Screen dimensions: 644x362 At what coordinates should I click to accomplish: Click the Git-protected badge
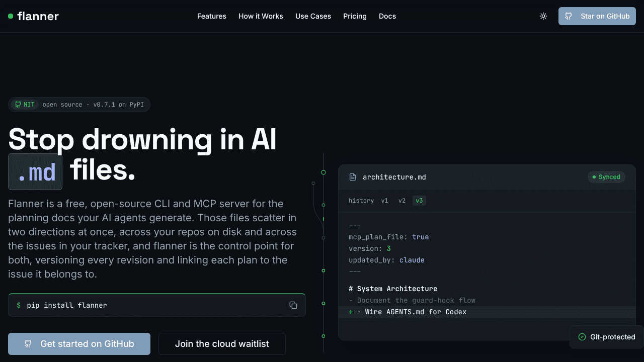(x=607, y=337)
